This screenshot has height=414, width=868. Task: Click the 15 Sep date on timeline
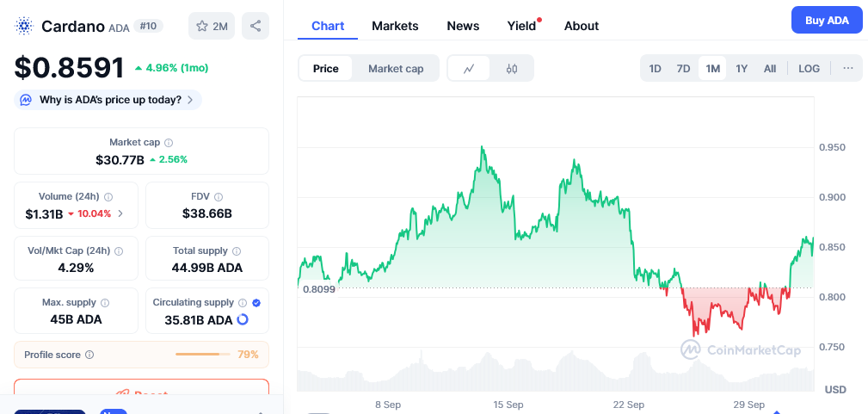[508, 404]
